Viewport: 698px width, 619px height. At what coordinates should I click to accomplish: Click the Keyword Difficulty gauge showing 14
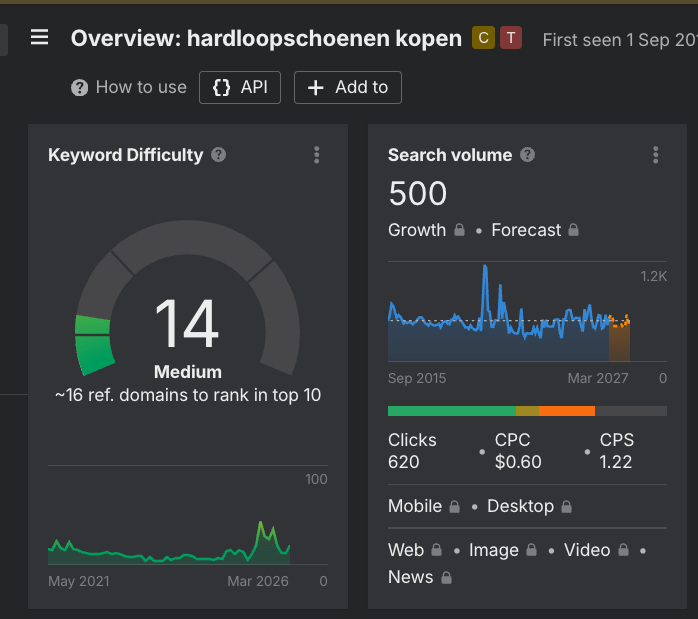(x=187, y=298)
